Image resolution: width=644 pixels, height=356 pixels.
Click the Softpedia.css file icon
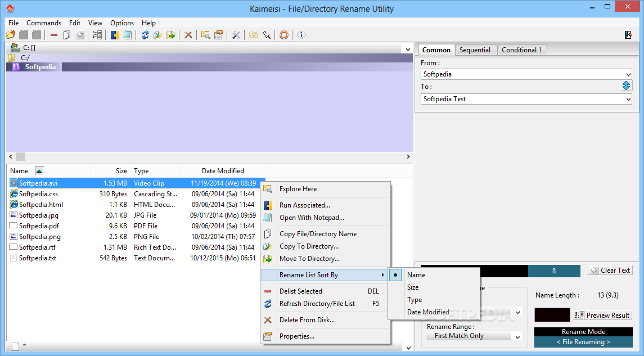coord(13,193)
